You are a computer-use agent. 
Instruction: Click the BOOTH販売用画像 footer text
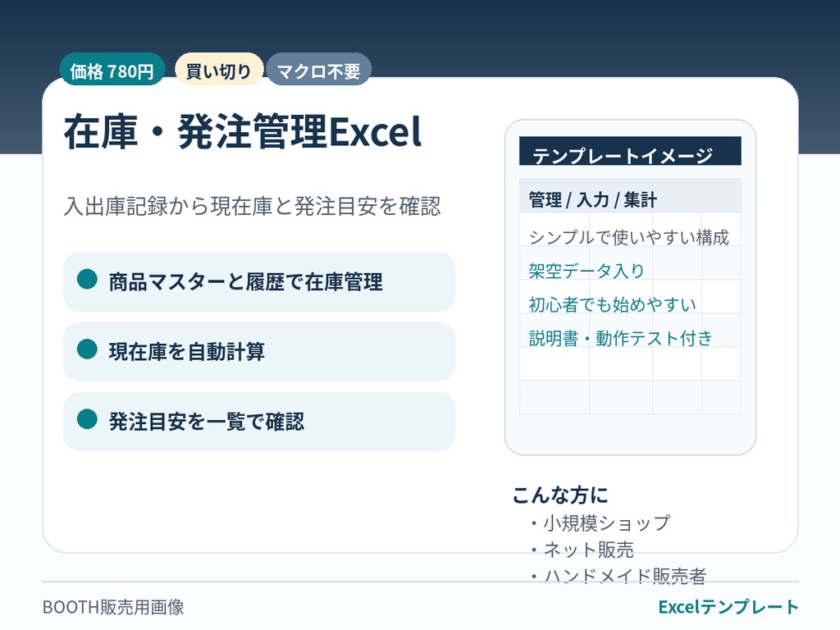(x=113, y=607)
